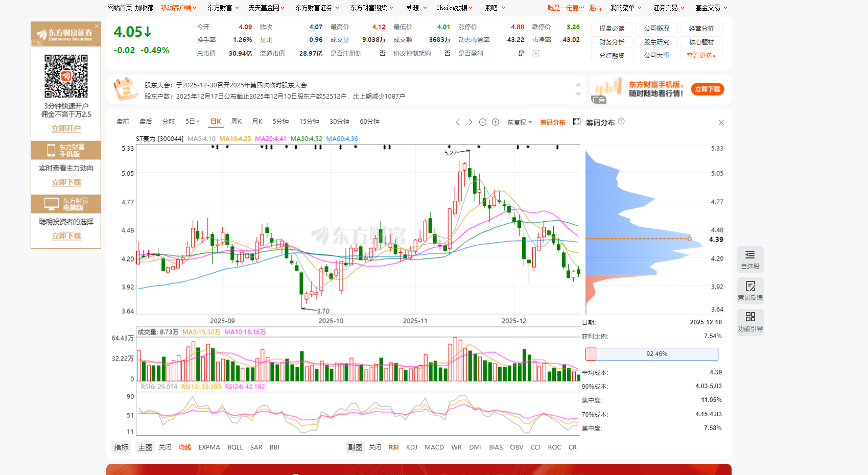This screenshot has width=868, height=475.
Task: Expand the 证券交易 top menu
Action: pos(669,8)
